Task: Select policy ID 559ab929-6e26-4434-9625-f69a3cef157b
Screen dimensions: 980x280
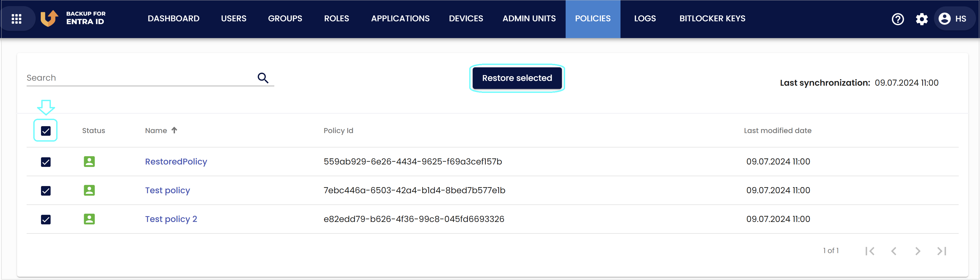Action: [413, 162]
